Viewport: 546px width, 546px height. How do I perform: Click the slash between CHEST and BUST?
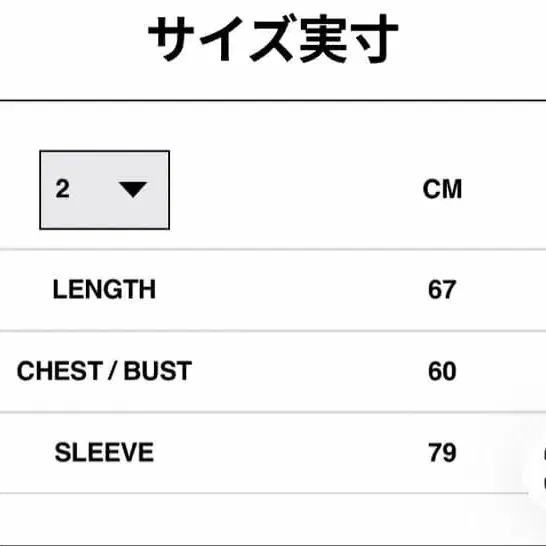[x=112, y=371]
